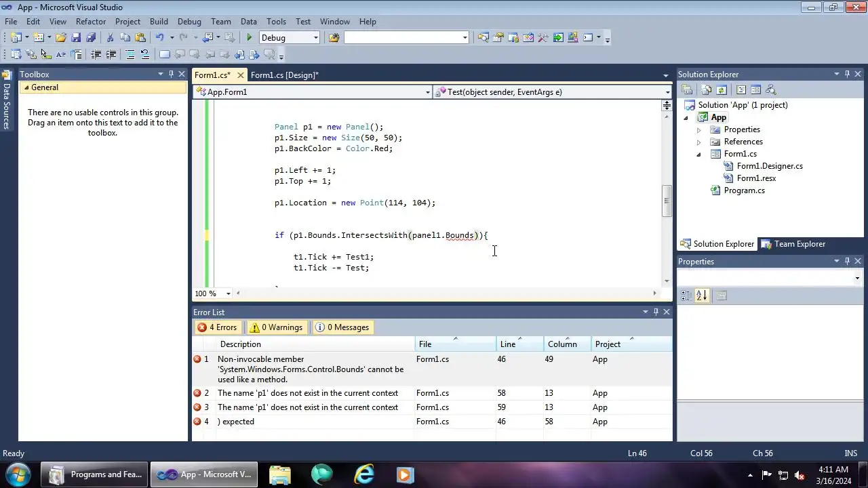This screenshot has height=488, width=868.
Task: Collapse the Form1.cs node
Action: tap(699, 155)
